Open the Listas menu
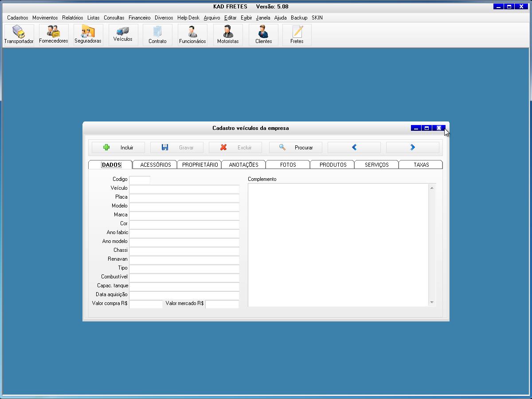Viewport: 532px width, 399px height. pyautogui.click(x=94, y=18)
